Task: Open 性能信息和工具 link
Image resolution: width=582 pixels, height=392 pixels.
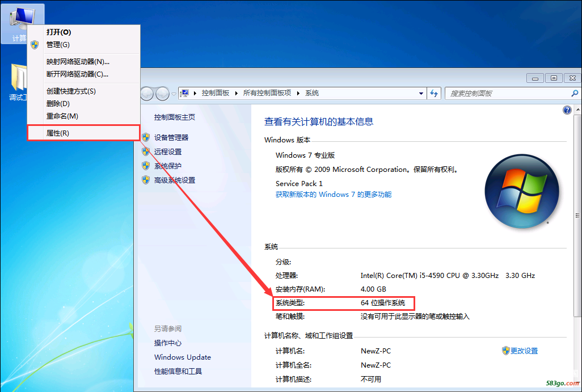Action: tap(178, 371)
